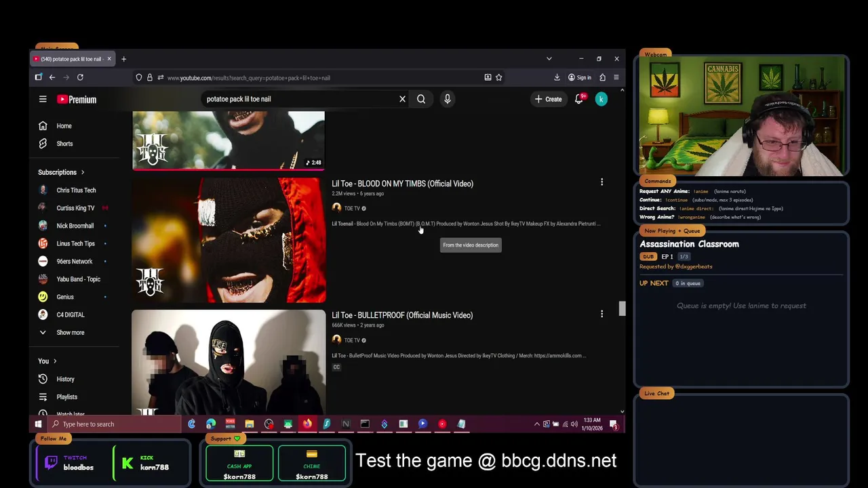
Task: Clear the search box with the X
Action: (402, 99)
